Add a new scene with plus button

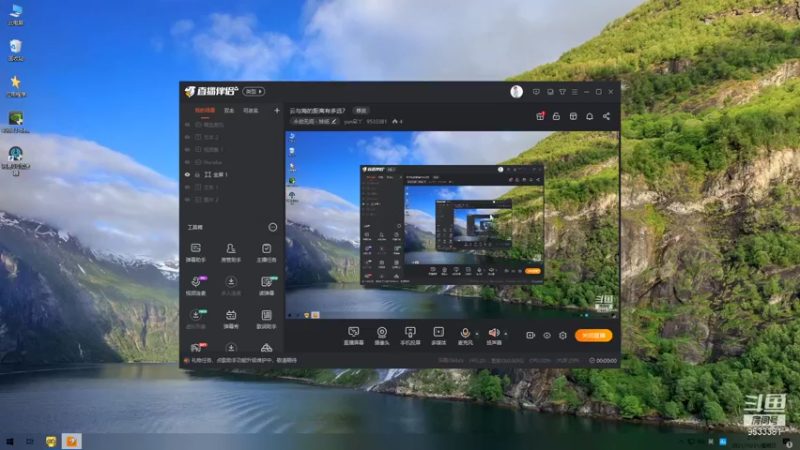tap(277, 110)
